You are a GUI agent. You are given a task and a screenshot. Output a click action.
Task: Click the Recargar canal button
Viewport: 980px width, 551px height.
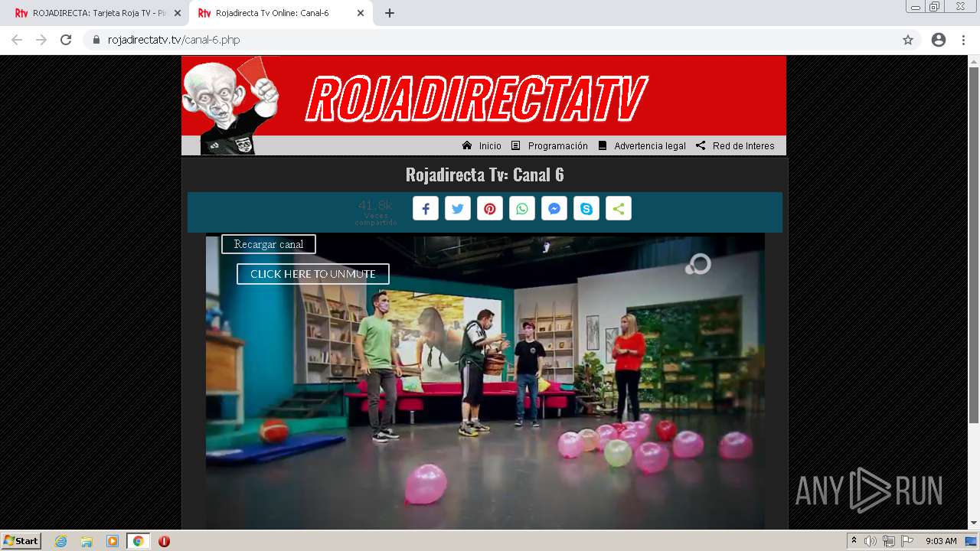(269, 244)
